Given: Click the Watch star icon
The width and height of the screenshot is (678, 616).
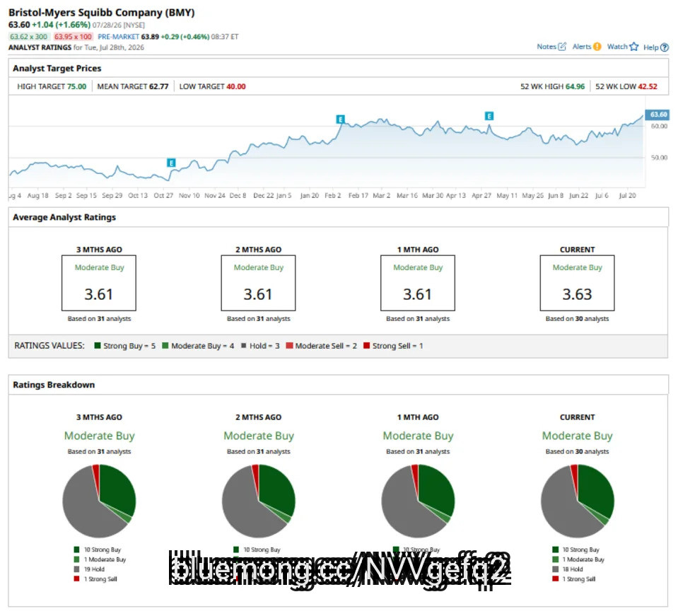Looking at the screenshot, I should coord(633,46).
